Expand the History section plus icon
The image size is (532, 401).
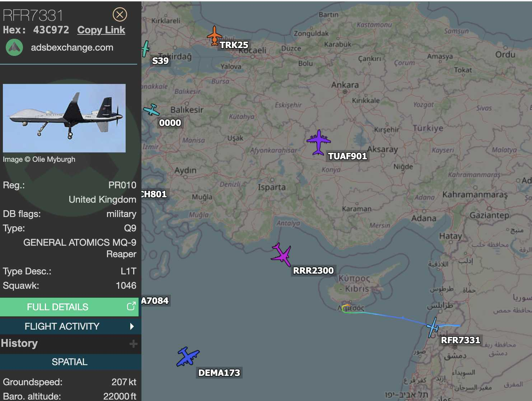coord(133,344)
